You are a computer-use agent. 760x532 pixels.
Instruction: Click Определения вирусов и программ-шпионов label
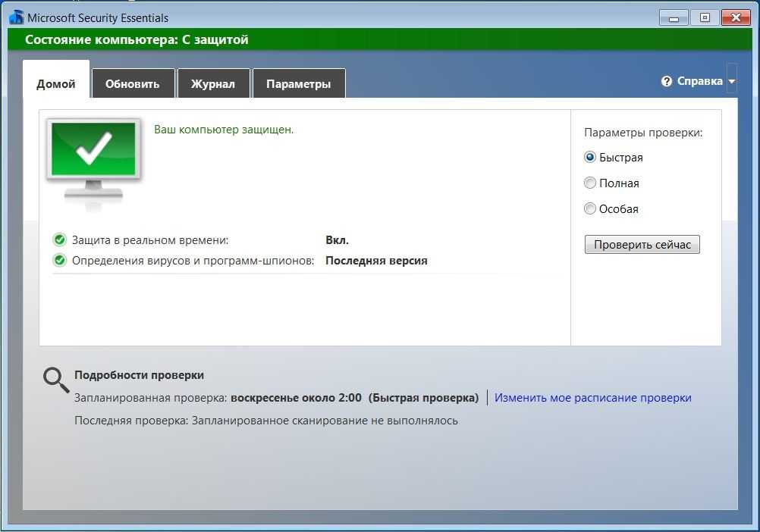[x=193, y=261]
